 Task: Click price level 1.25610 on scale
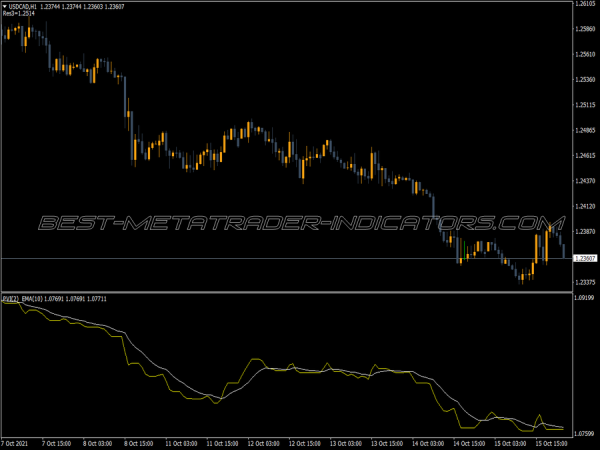coord(585,54)
